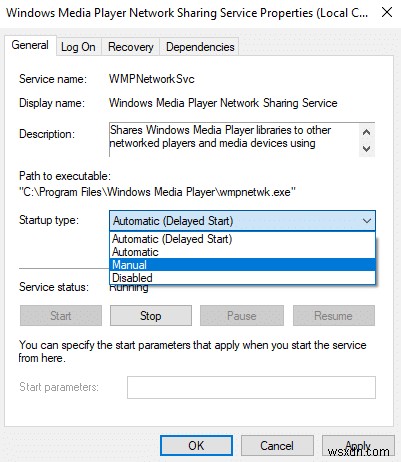Open the Log On tab
The image size is (401, 462).
[78, 47]
